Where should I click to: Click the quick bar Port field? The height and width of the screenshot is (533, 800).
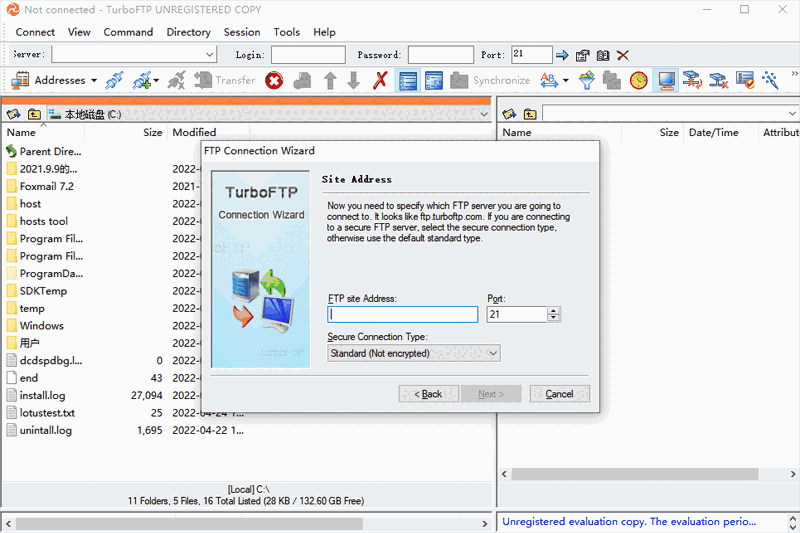coord(532,55)
